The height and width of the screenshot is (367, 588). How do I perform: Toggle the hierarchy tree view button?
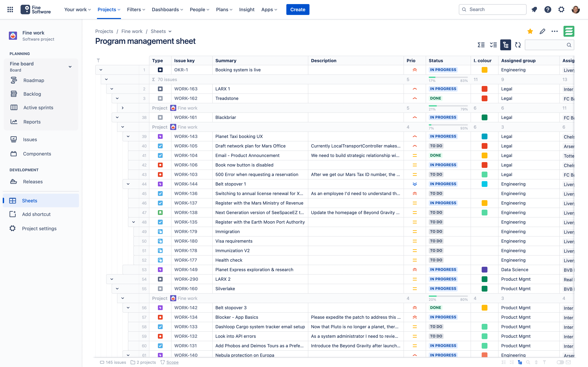click(505, 45)
